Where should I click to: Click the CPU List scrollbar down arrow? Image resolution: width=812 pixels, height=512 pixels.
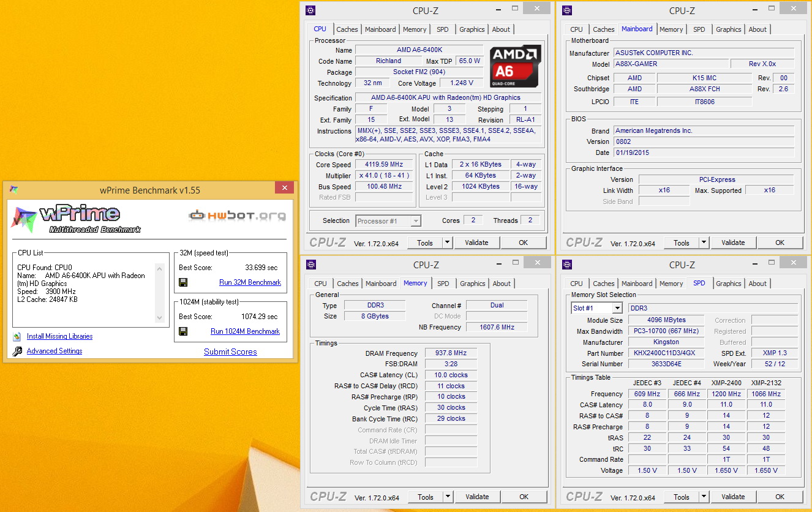(x=160, y=317)
